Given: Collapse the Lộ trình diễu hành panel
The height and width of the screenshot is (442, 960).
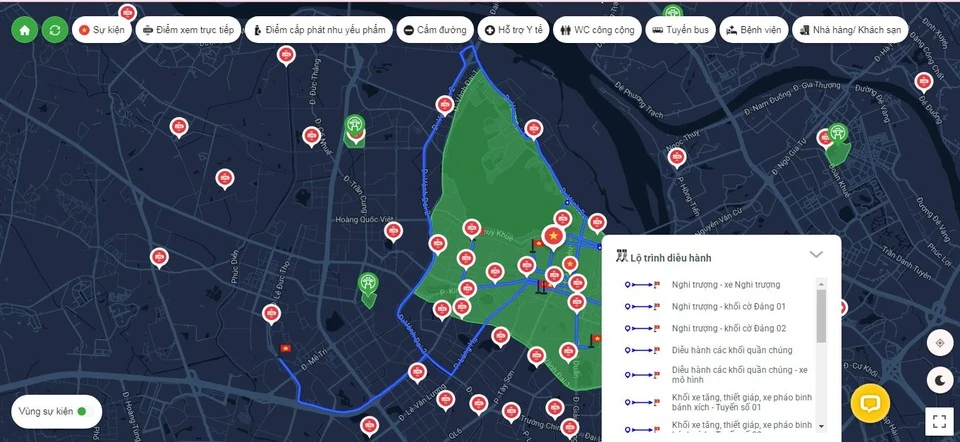Looking at the screenshot, I should [816, 255].
